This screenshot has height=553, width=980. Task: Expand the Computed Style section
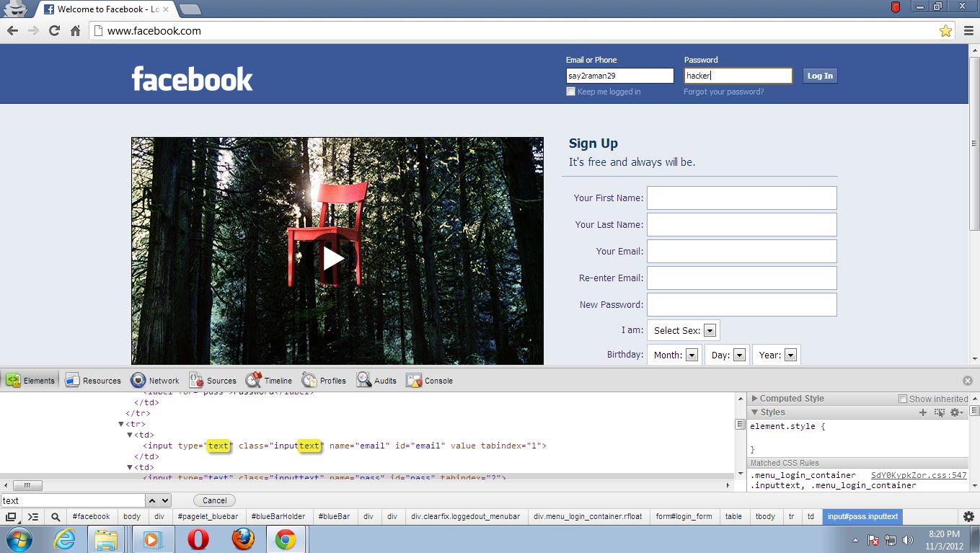(754, 399)
